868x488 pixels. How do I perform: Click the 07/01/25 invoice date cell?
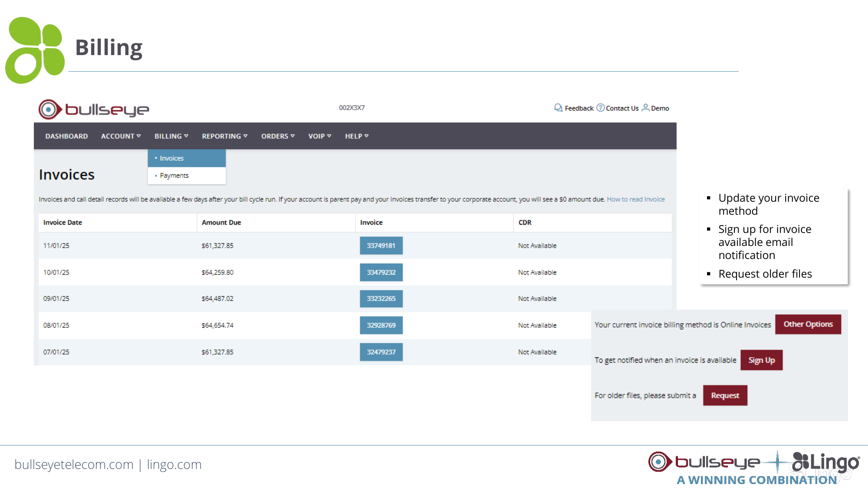click(56, 352)
